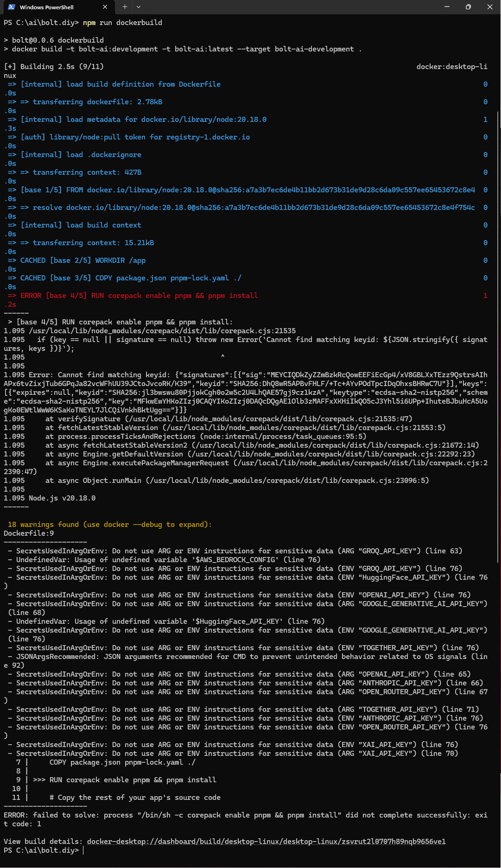Click the '[+] Building 2.5s (9/11)' line
Image resolution: width=501 pixels, height=868 pixels.
click(x=54, y=66)
